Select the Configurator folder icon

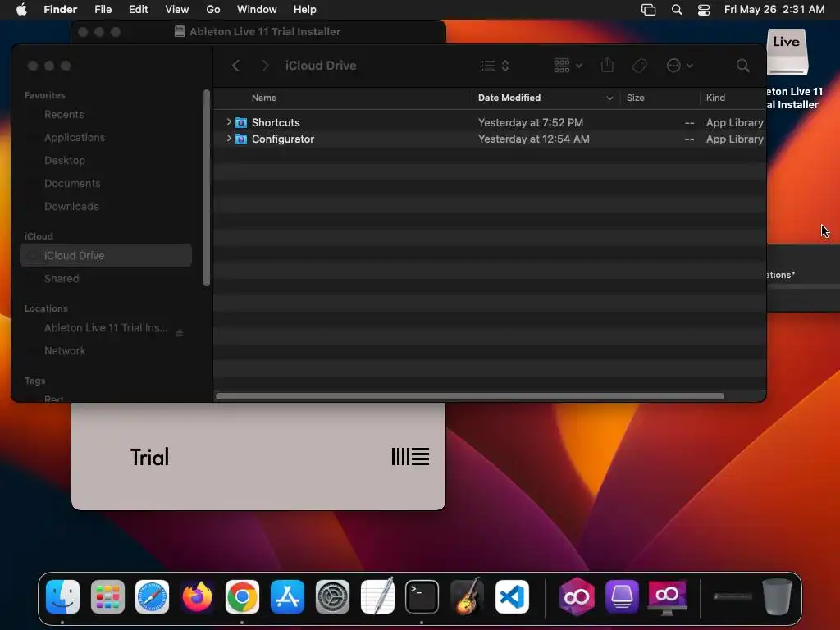[241, 139]
